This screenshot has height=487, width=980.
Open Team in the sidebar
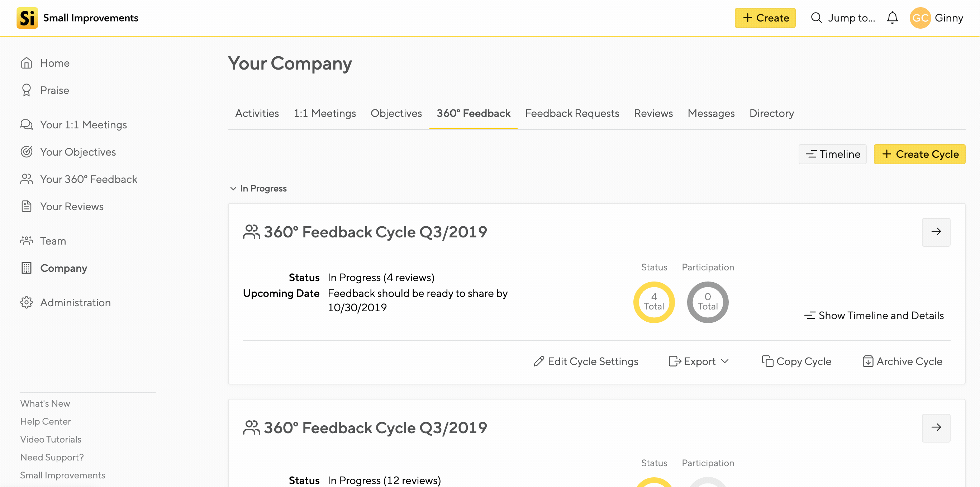43,241
